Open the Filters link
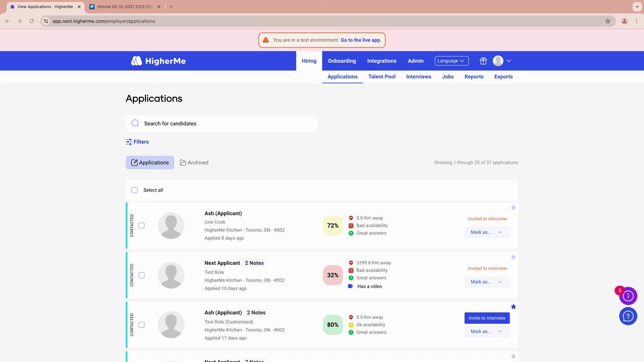Image resolution: width=644 pixels, height=362 pixels. pos(137,142)
